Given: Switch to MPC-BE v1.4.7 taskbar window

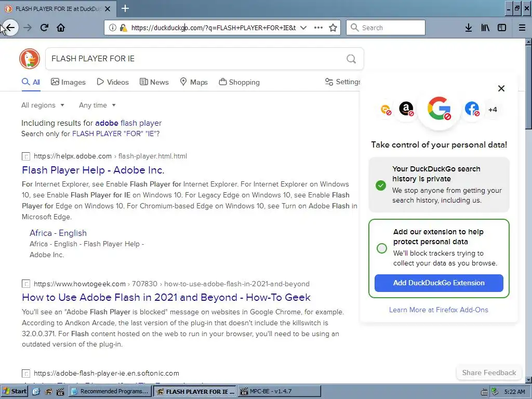Looking at the screenshot, I should click(x=279, y=391).
